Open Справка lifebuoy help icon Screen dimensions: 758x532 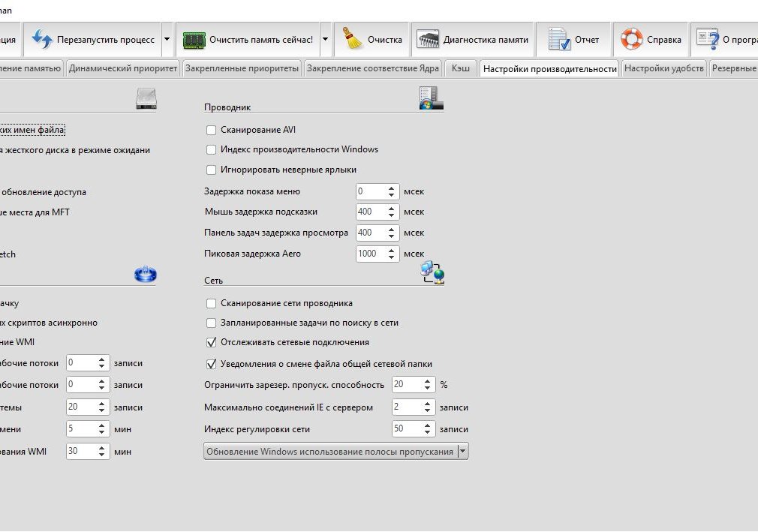(631, 39)
